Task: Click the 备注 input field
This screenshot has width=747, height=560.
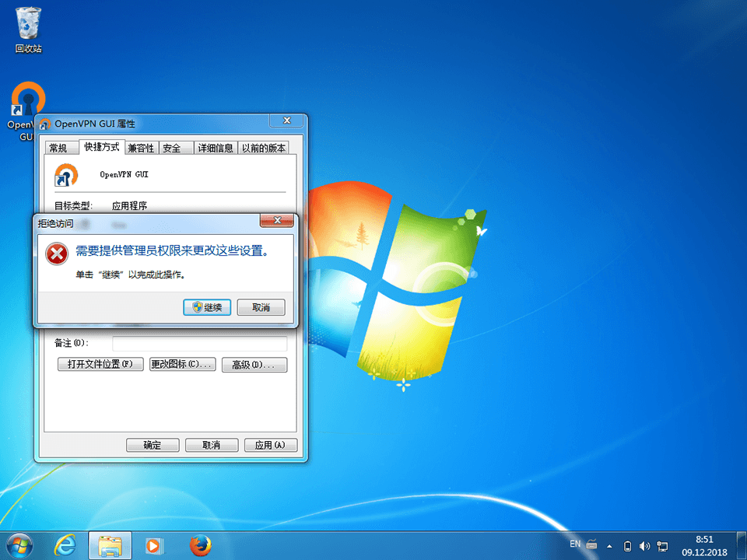Action: click(200, 343)
